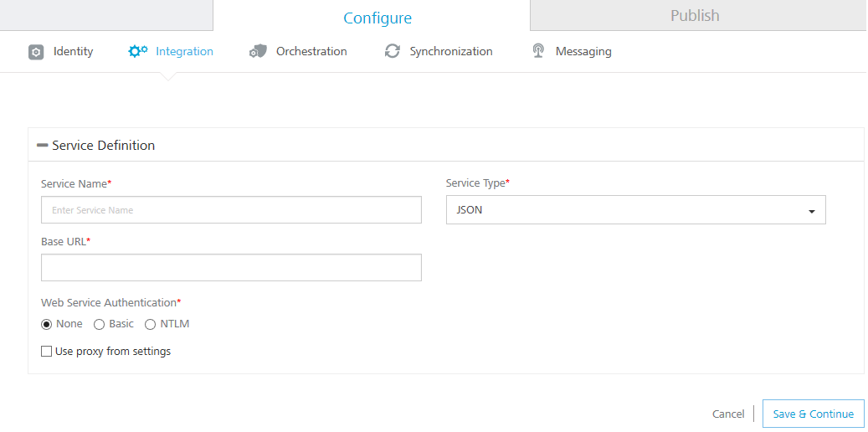Open the Orchestration section
868x432 pixels.
[311, 52]
